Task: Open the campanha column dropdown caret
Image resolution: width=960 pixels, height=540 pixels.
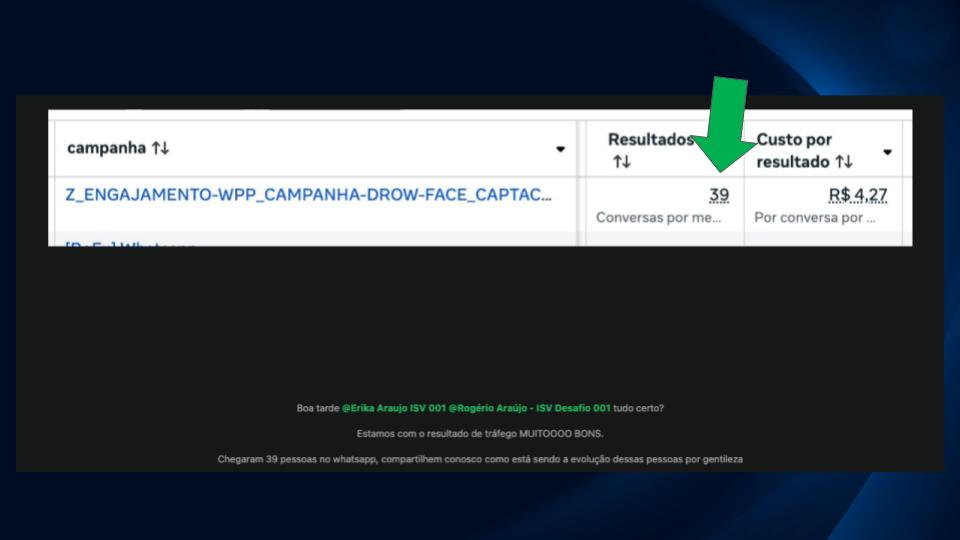Action: [560, 149]
